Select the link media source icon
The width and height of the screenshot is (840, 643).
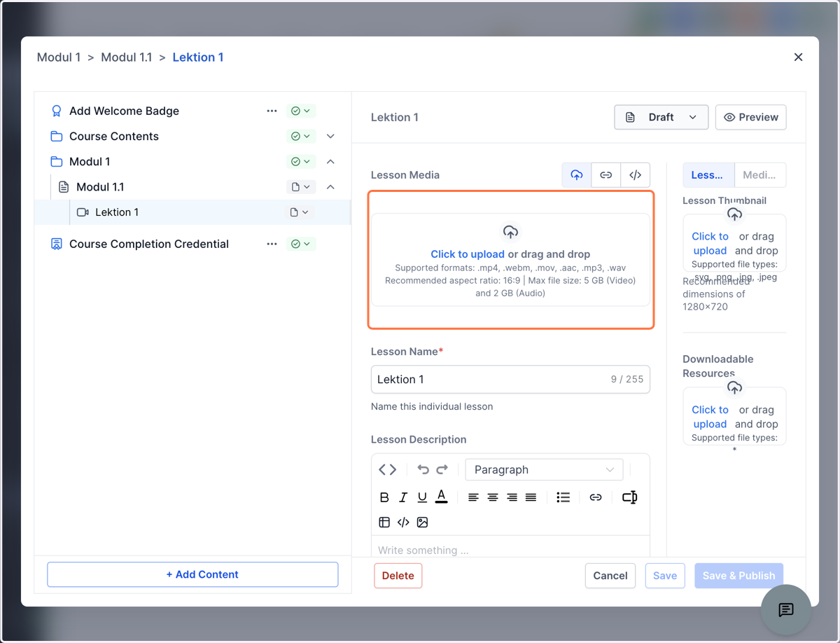(x=606, y=175)
